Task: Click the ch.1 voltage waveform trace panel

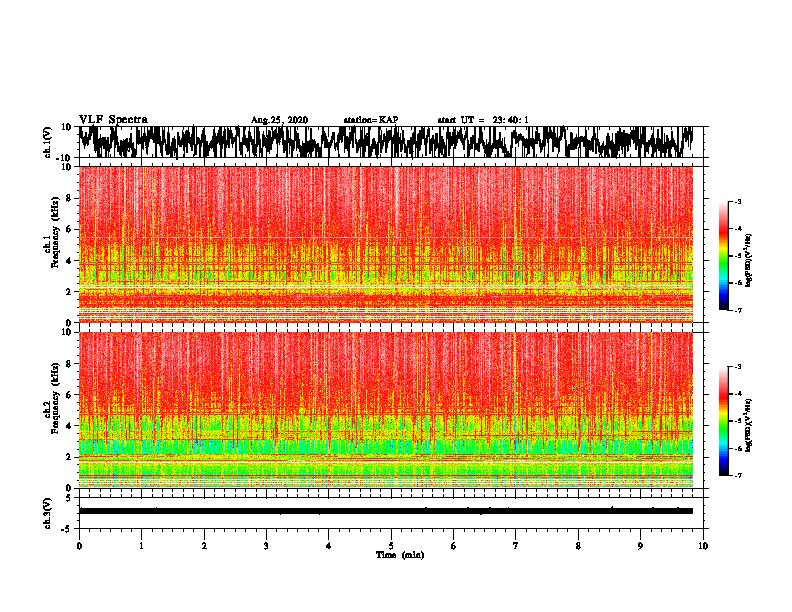Action: tap(391, 142)
